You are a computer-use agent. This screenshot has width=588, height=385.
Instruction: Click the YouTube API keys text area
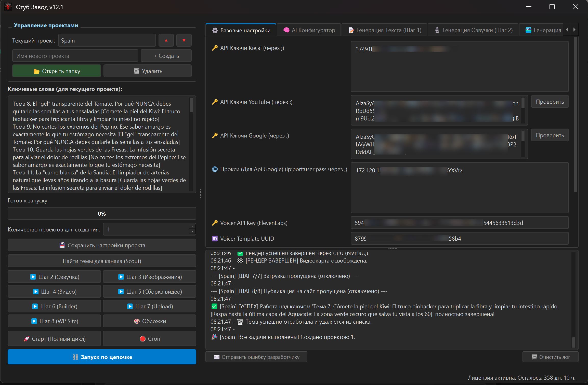point(436,110)
